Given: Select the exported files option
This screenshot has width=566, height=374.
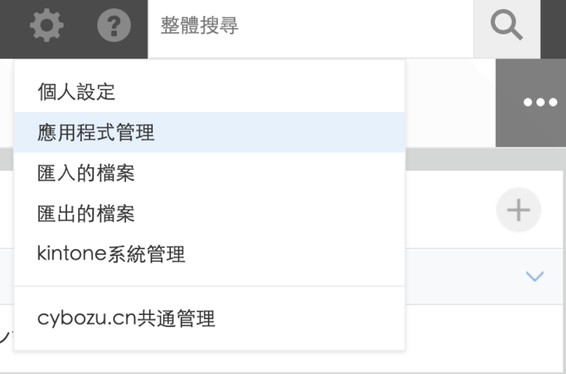Looking at the screenshot, I should click(209, 213).
